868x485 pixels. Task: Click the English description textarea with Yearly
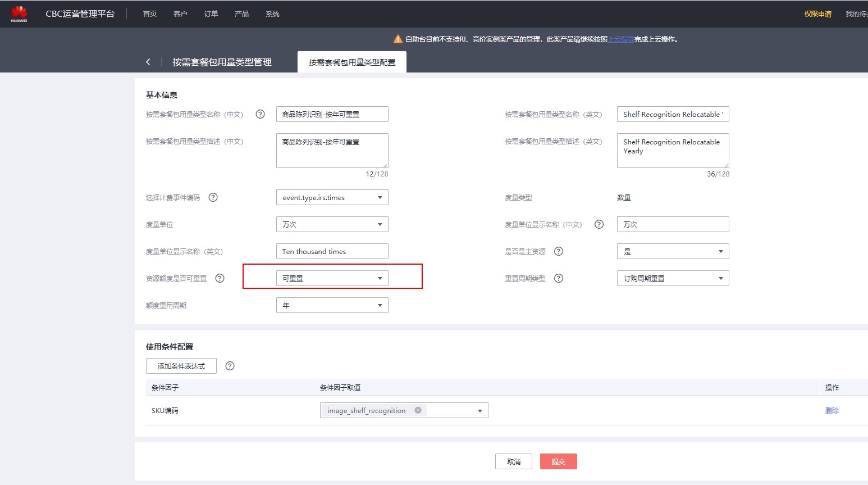(673, 151)
